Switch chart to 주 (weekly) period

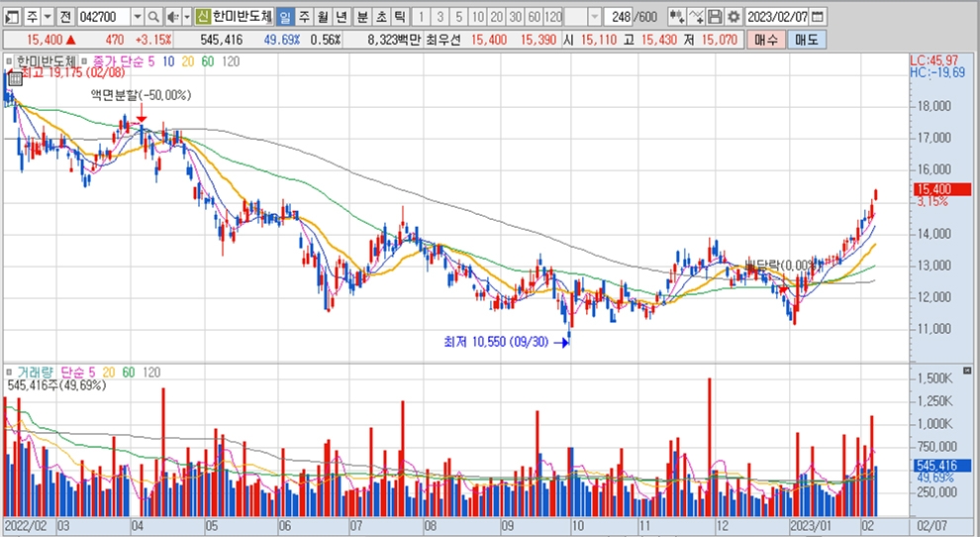304,17
